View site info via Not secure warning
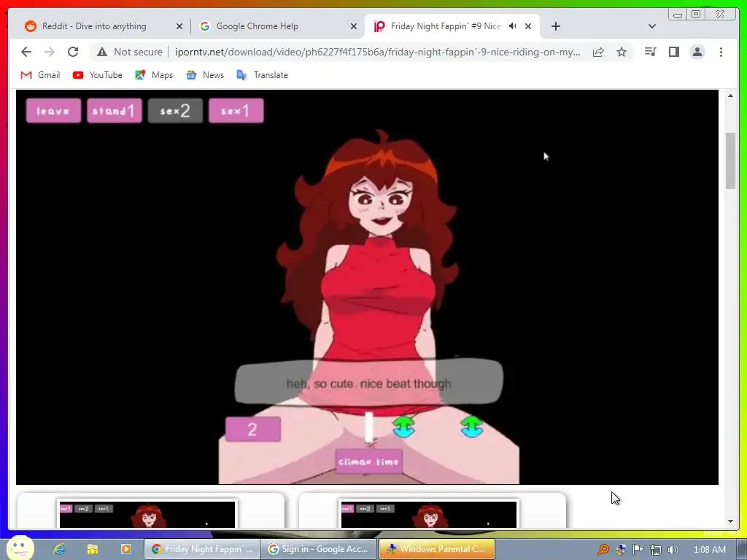 130,52
